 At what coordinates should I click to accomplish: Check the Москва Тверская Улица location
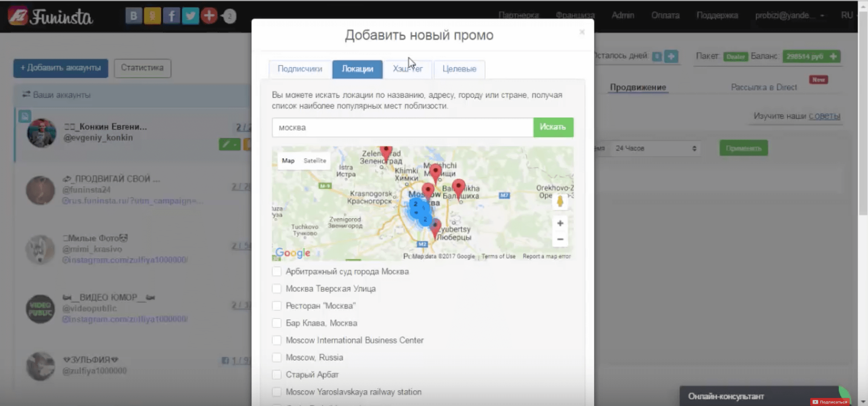(x=277, y=289)
